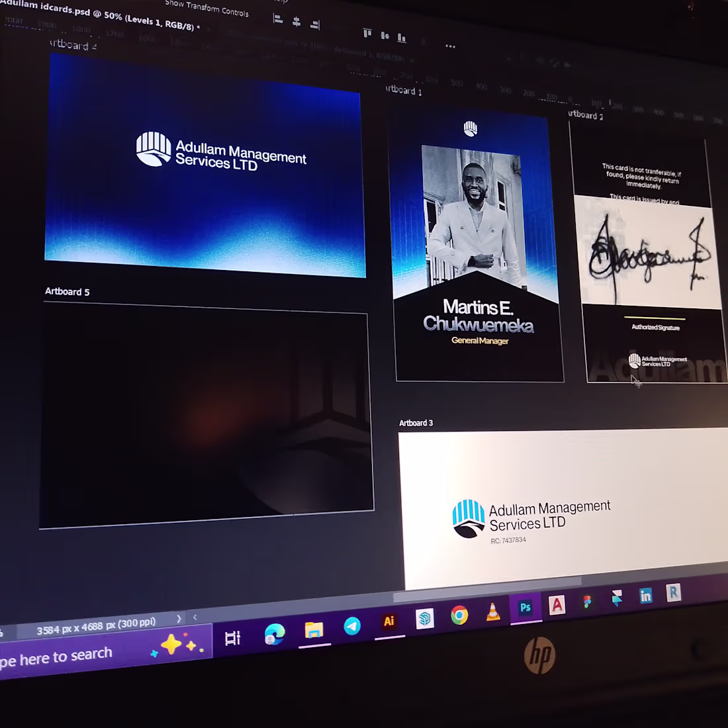Select the Artboard 2 label
The height and width of the screenshot is (728, 728).
tap(586, 115)
